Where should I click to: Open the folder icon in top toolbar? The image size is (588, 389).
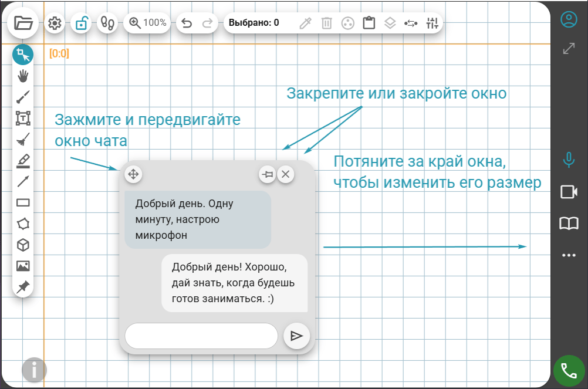pos(23,23)
